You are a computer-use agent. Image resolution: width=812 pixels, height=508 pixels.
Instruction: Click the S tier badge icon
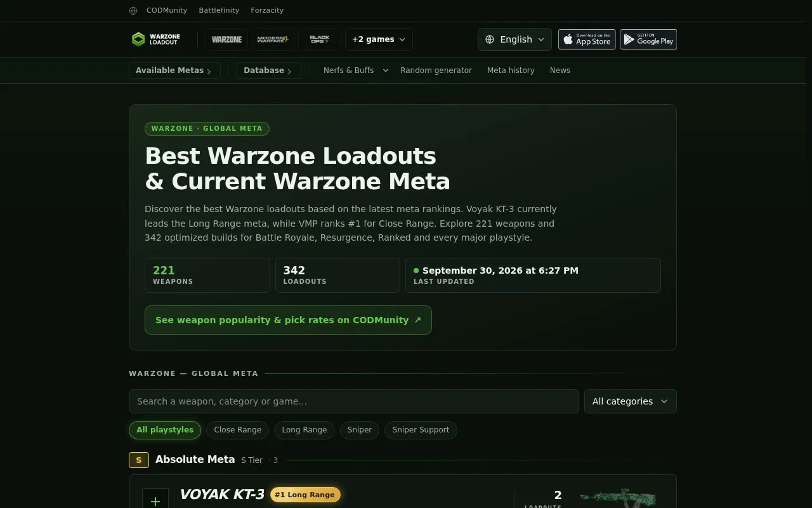pyautogui.click(x=139, y=460)
